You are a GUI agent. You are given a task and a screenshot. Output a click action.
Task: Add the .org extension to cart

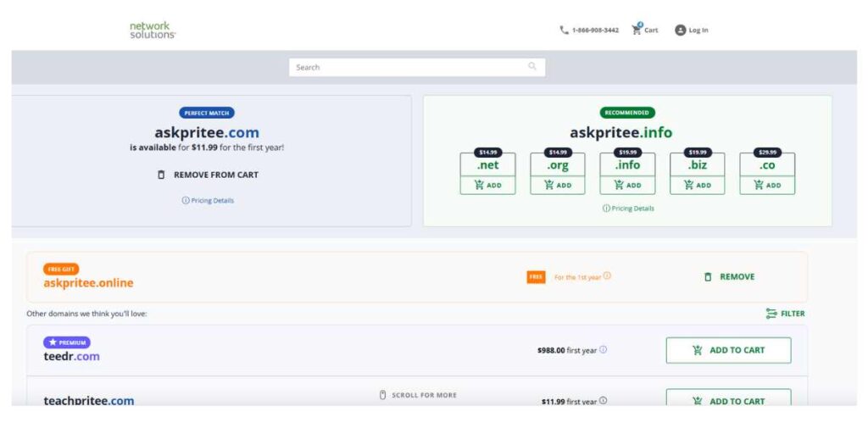pos(558,186)
